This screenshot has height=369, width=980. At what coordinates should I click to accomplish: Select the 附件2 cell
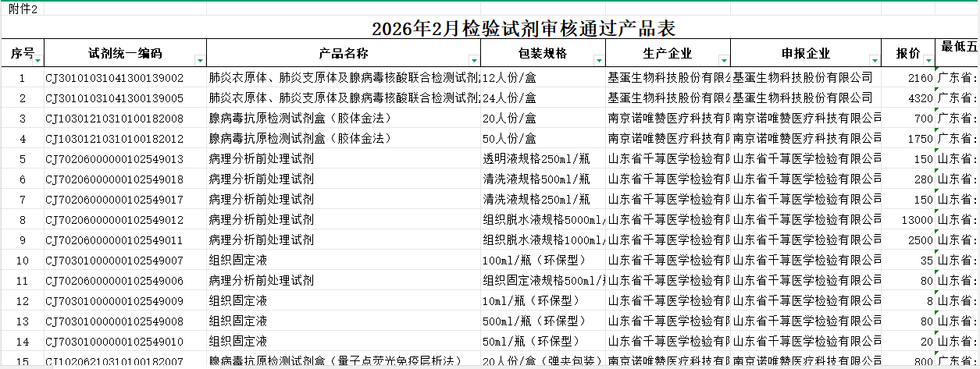coord(23,7)
